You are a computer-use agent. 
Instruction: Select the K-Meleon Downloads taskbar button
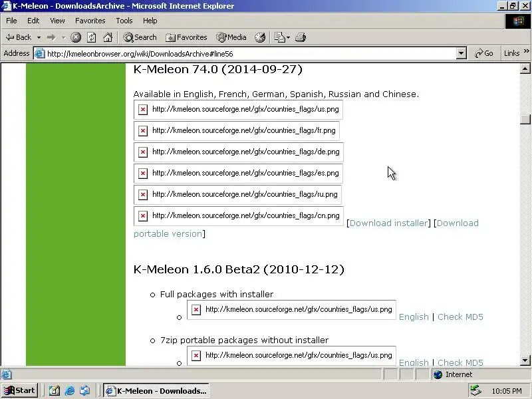[x=156, y=391]
